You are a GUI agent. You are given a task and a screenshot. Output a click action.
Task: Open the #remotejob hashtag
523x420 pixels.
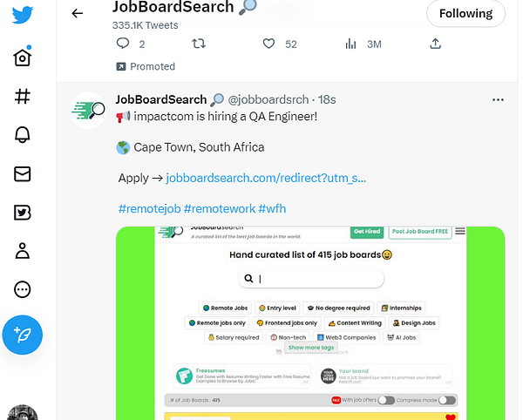coord(149,208)
